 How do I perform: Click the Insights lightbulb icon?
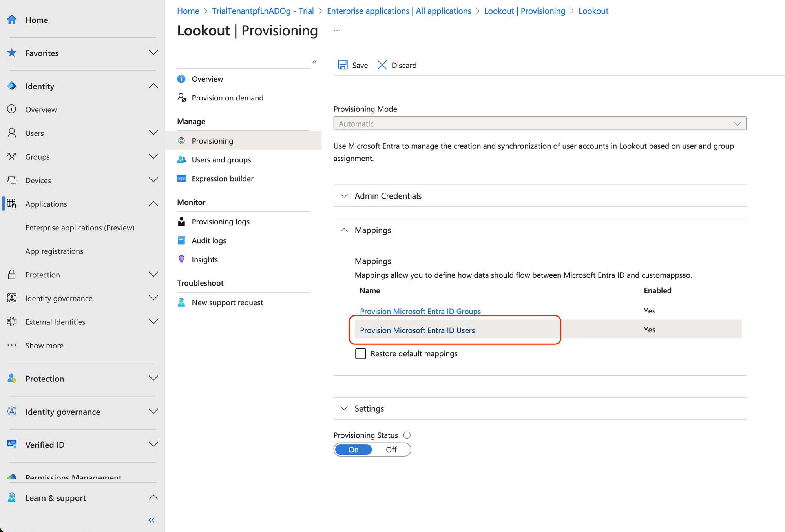tap(182, 259)
